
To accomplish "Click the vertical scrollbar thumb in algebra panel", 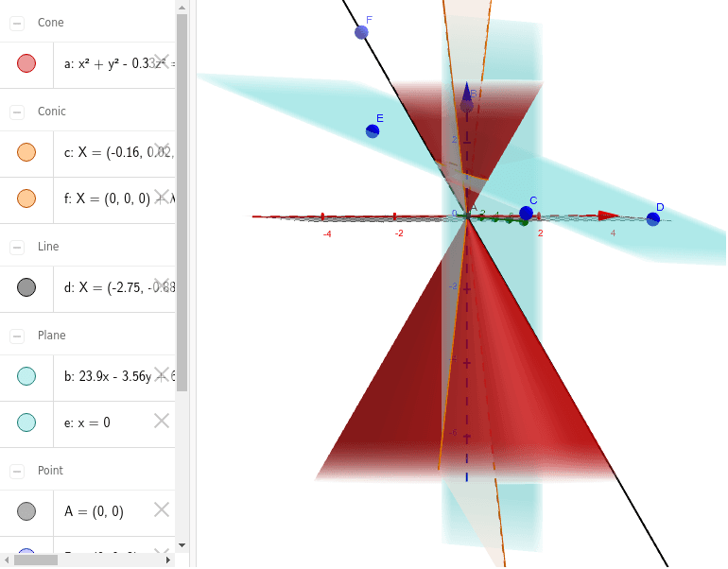I will coord(182,202).
